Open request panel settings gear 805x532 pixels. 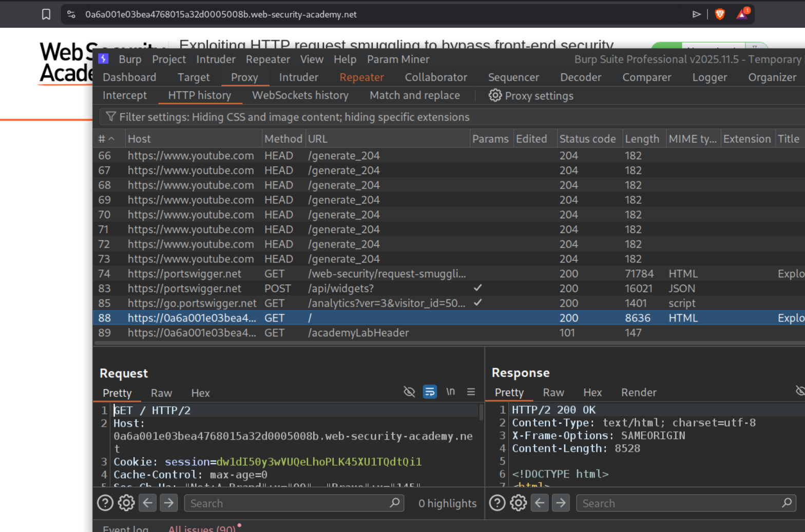click(126, 503)
